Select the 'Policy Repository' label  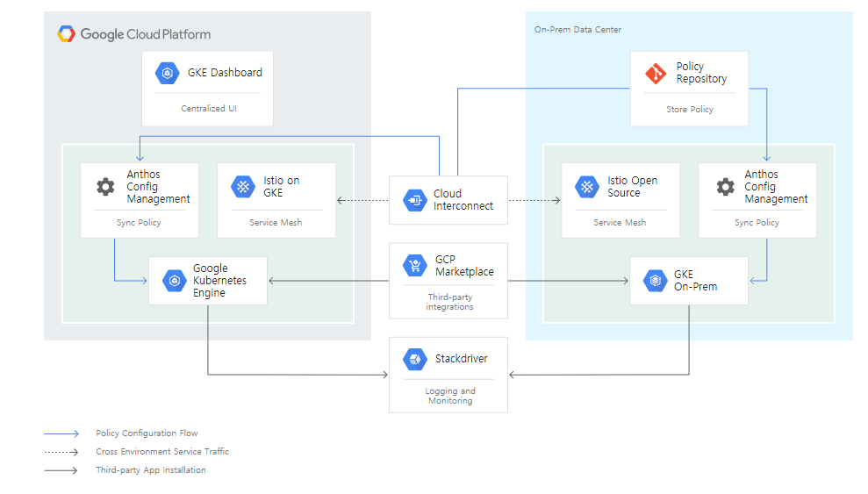point(701,73)
